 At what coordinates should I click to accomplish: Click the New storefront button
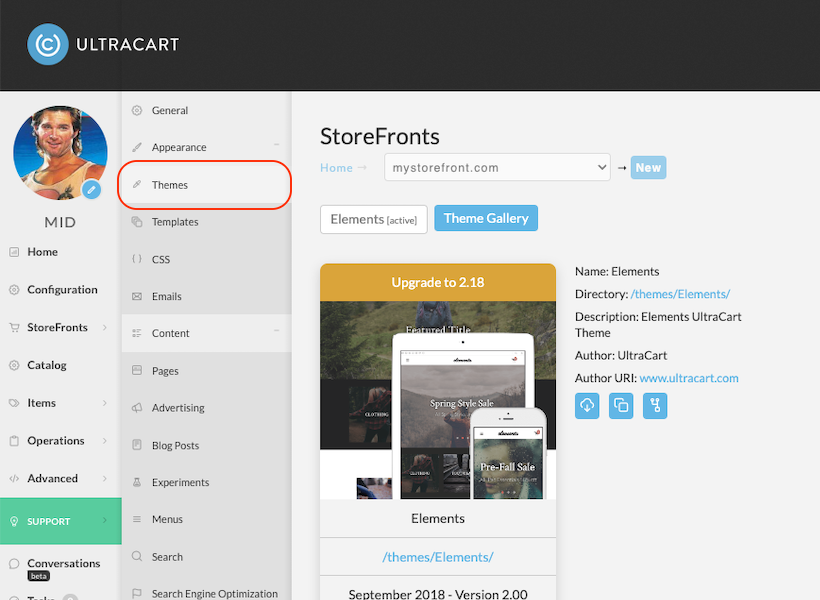[648, 167]
